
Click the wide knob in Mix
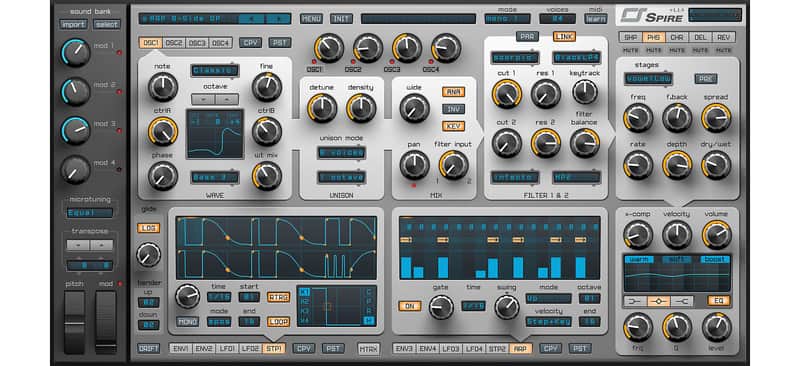pos(414,108)
